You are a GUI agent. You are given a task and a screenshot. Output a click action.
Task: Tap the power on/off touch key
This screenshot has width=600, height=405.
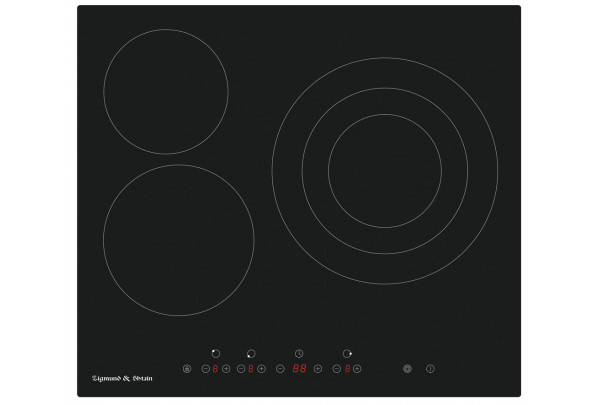point(430,369)
